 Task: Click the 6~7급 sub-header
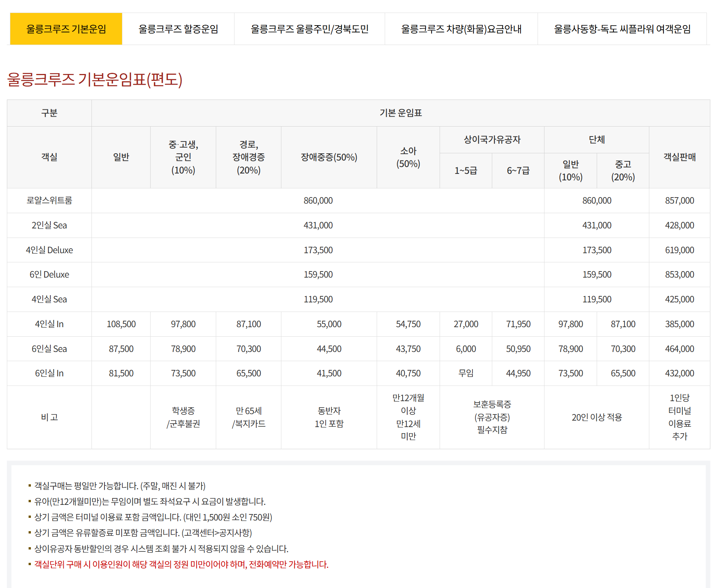[x=518, y=170]
